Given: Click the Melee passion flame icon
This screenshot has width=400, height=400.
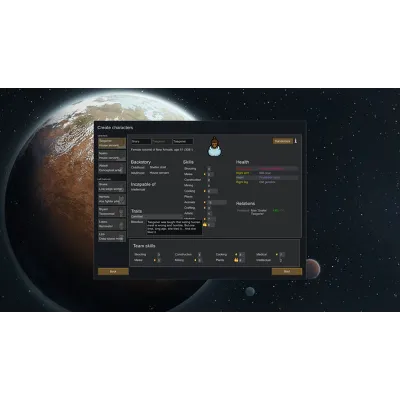Looking at the screenshot, I should coord(205,174).
